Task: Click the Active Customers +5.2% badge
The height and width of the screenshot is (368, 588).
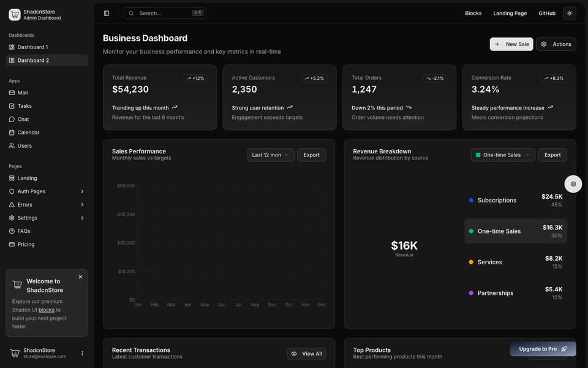Action: pyautogui.click(x=314, y=78)
